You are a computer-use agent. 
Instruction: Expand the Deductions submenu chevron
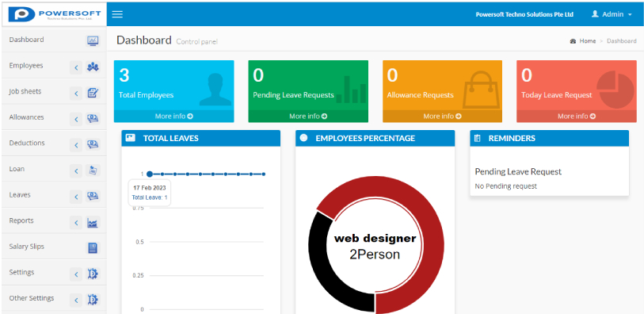pos(76,144)
